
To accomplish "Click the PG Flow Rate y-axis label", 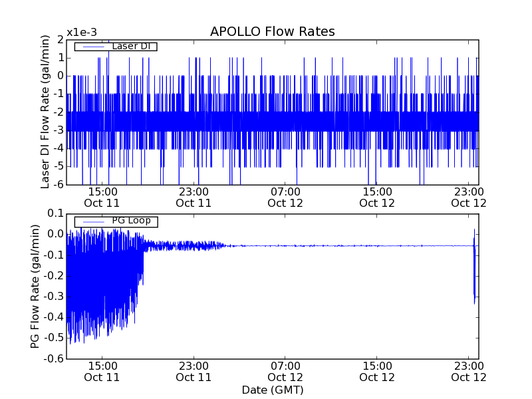I will 35,286.
